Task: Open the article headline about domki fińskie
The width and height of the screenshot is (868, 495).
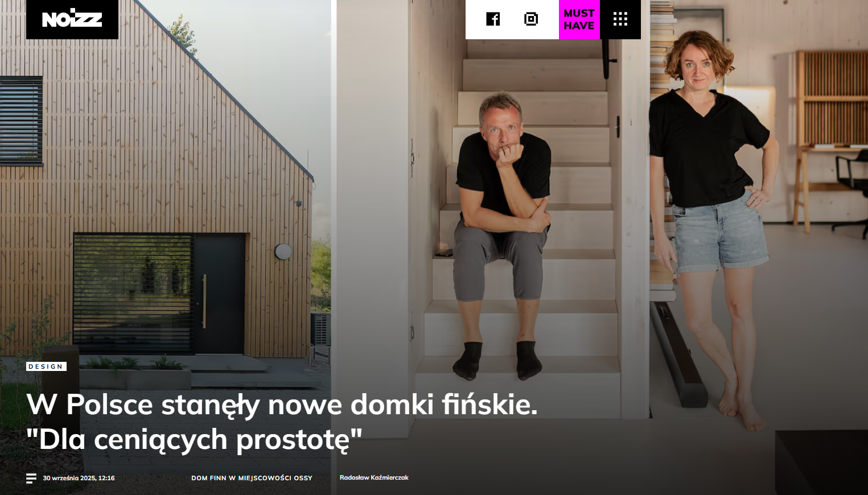Action: pos(282,422)
